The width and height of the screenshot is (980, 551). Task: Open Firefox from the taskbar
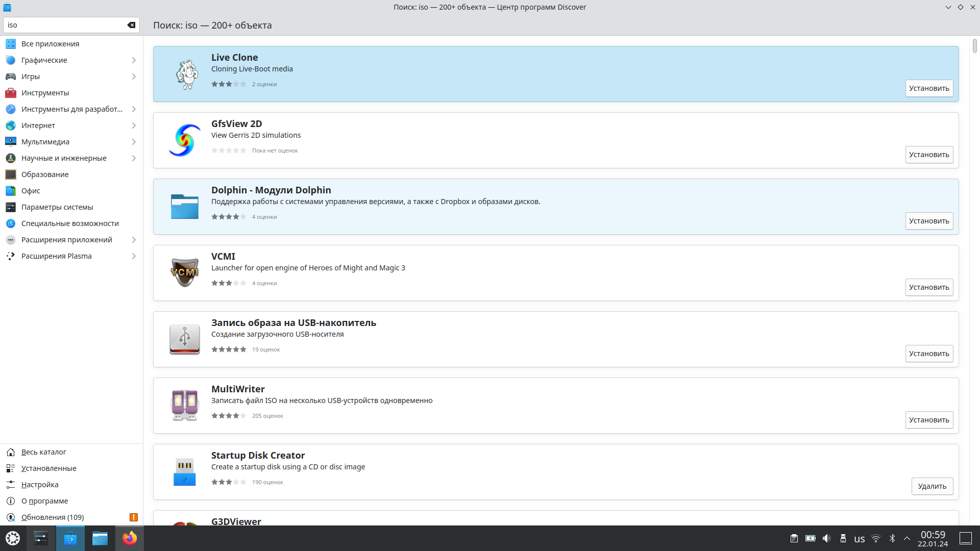pos(130,538)
